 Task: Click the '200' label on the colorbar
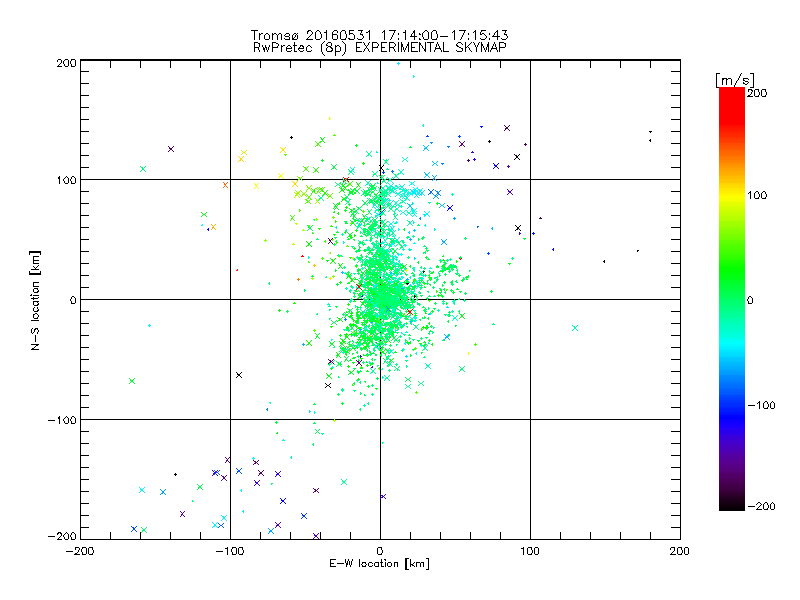pos(757,93)
